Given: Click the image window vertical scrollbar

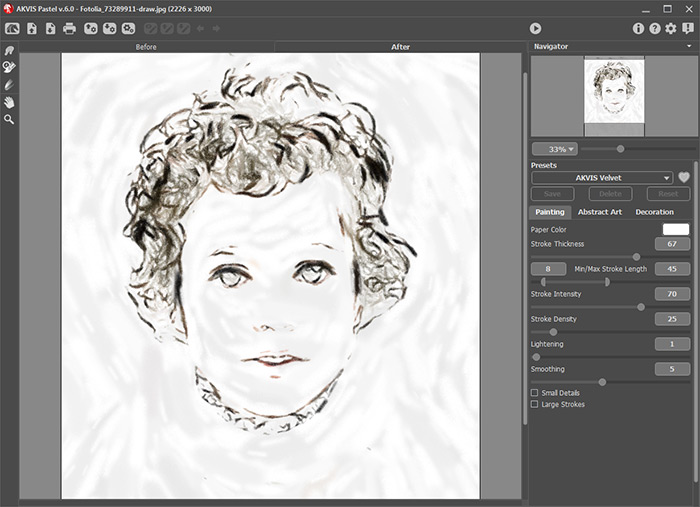Looking at the screenshot, I should pos(525,248).
